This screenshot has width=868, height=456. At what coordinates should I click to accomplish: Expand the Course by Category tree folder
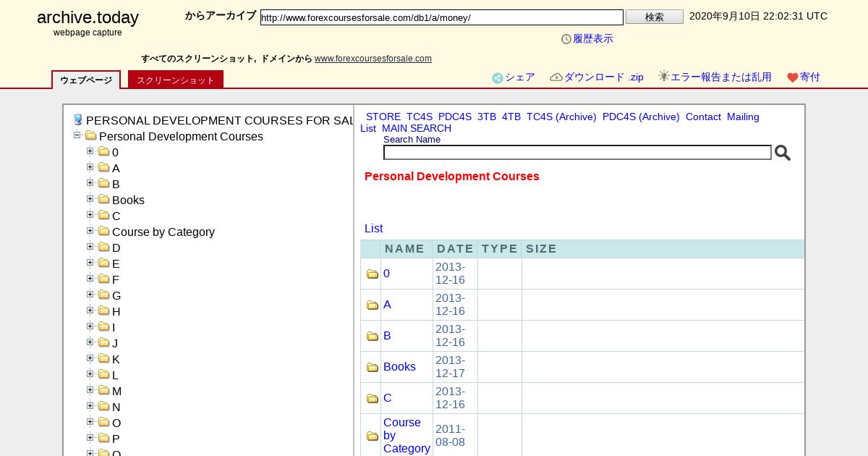point(90,231)
